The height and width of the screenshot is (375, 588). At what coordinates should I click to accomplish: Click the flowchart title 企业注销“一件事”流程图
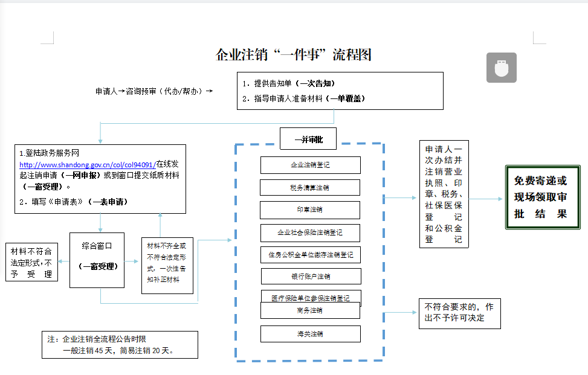[x=293, y=55]
